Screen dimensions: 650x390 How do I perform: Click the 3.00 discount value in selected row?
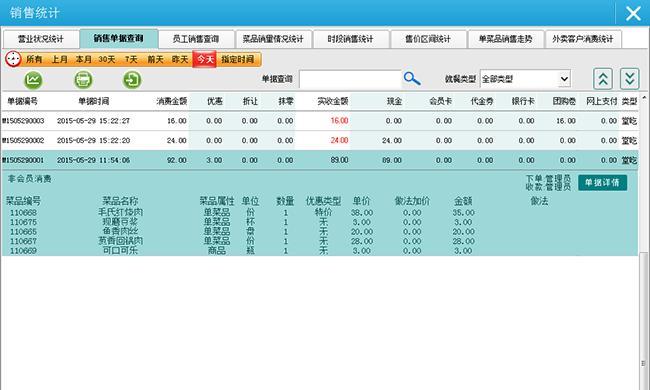[214, 160]
